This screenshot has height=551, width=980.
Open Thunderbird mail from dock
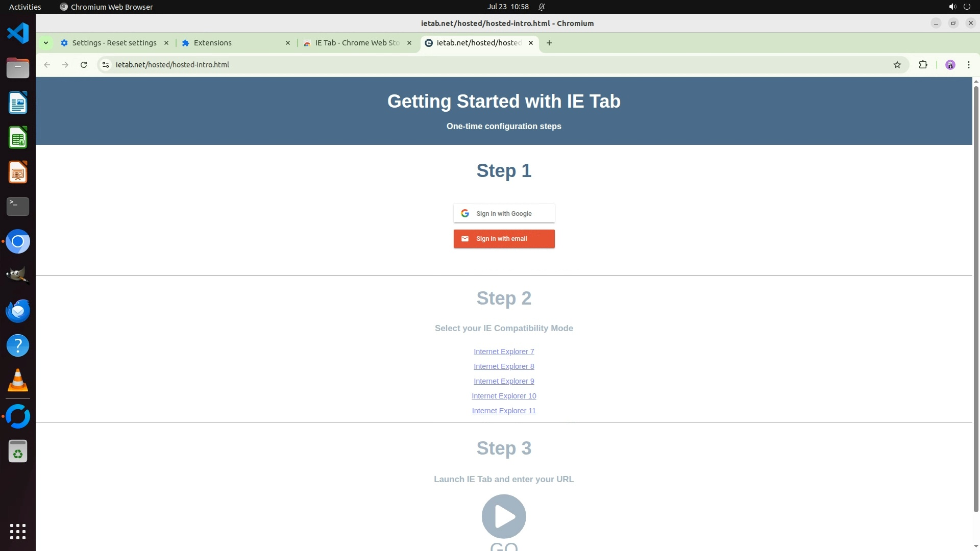coord(18,311)
